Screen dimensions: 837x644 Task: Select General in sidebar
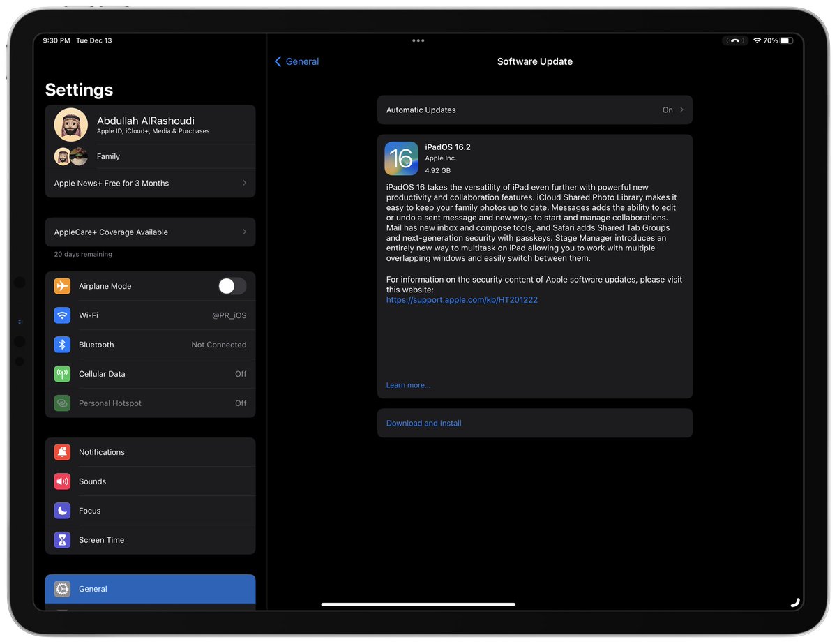(x=150, y=589)
